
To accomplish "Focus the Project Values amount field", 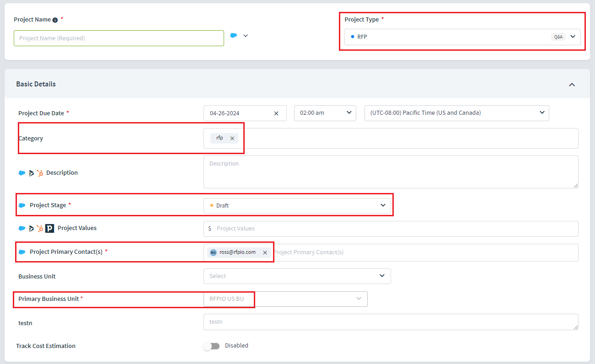I will point(391,229).
